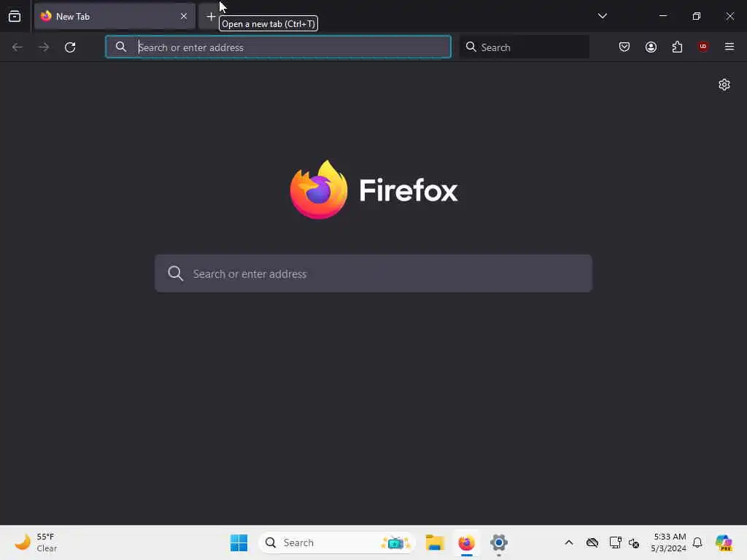The image size is (747, 560).
Task: Open File Explorer from taskbar
Action: (435, 542)
